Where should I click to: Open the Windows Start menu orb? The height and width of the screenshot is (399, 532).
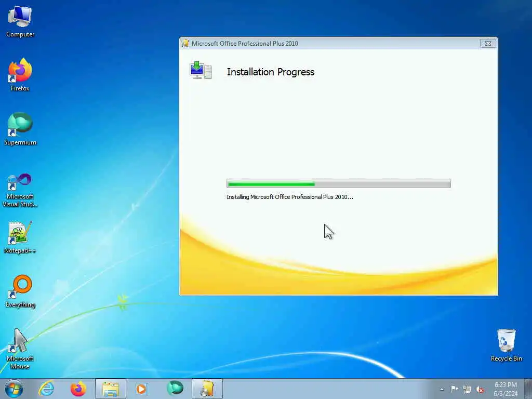(x=14, y=389)
